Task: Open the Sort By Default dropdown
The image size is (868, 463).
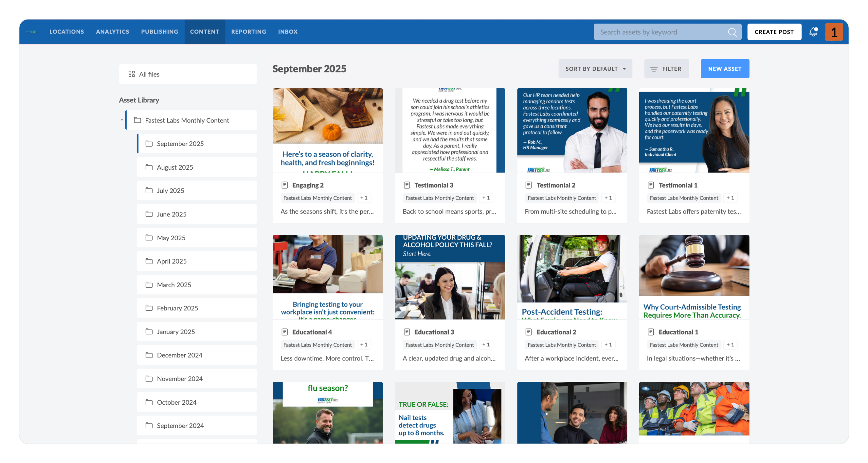Action: pos(595,69)
